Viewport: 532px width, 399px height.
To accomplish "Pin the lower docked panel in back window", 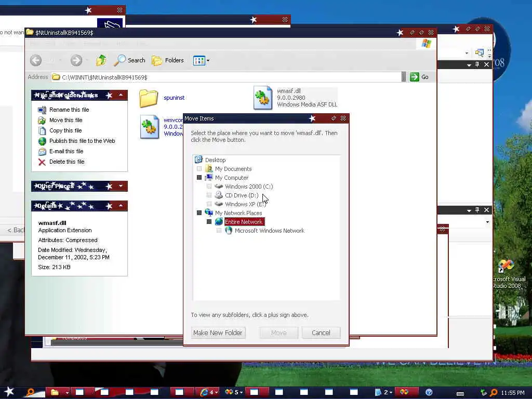I will pyautogui.click(x=477, y=210).
